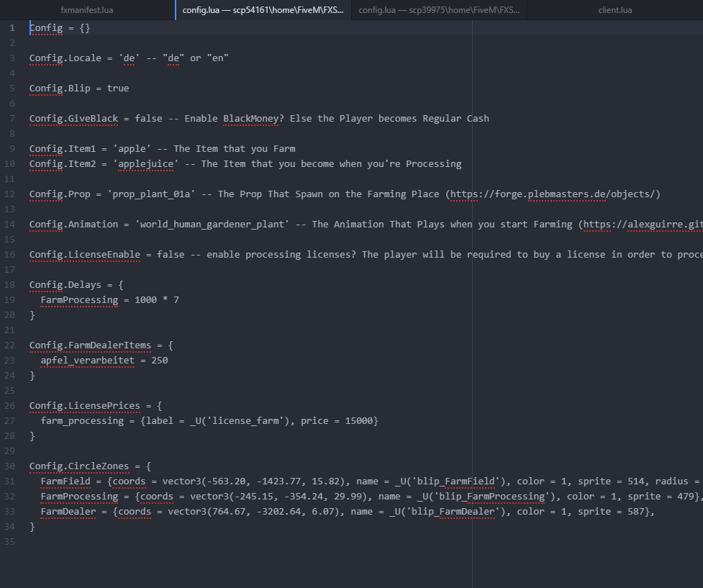Click line number 1 in the gutter
703x588 pixels.
11,28
